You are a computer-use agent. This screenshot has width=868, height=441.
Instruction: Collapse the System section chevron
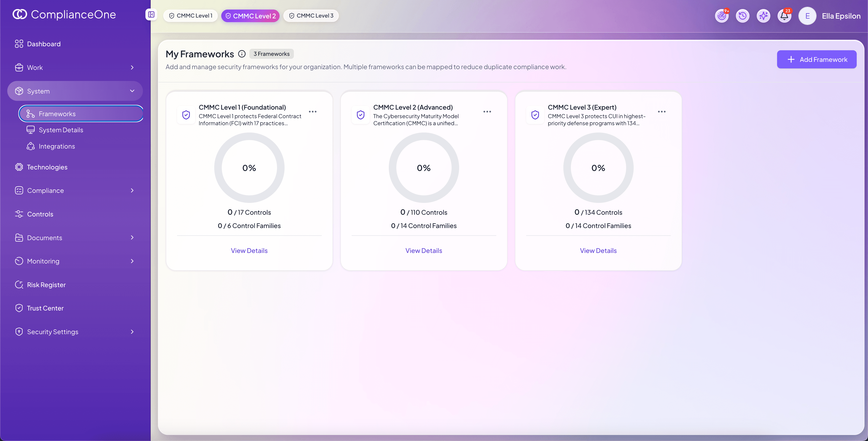coord(132,91)
